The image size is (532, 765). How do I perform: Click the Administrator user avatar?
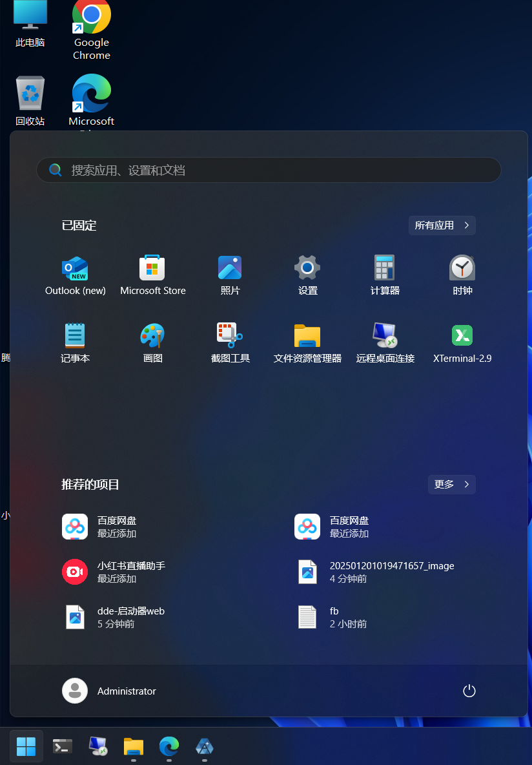[x=75, y=691]
